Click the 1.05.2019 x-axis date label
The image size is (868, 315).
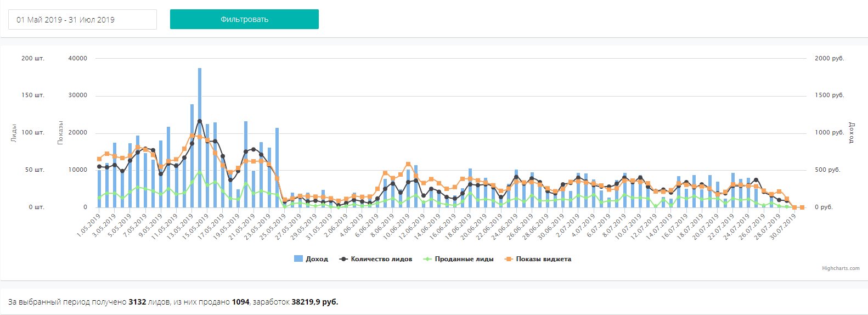tap(89, 226)
